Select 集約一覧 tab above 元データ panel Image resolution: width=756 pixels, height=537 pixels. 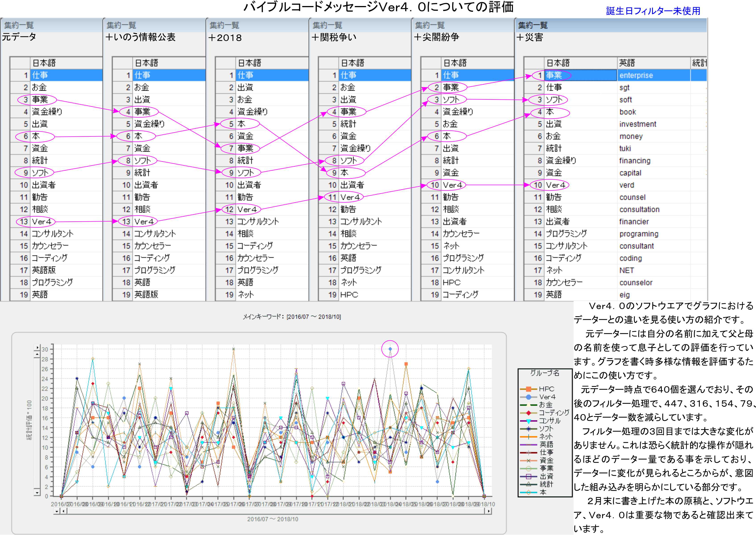(19, 25)
